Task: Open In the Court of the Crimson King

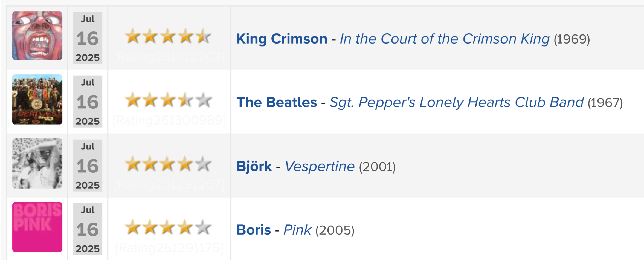Action: click(x=445, y=39)
